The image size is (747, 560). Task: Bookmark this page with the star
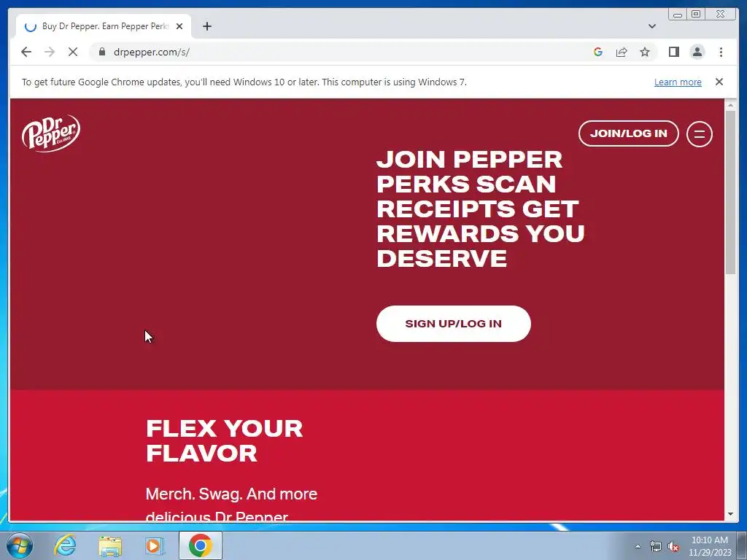point(645,52)
